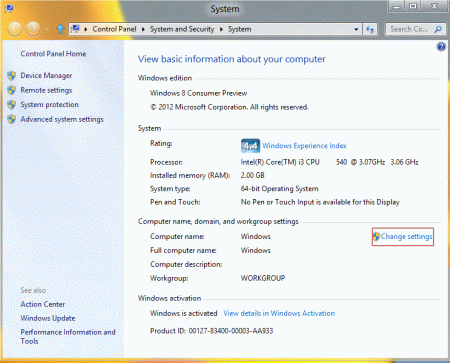Click Product ID 00127-83400-00003-AA933 text
The image size is (450, 363).
[212, 331]
